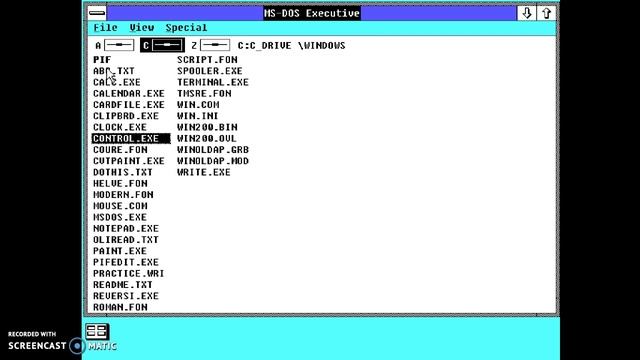Screen dimensions: 640x360
Task: Select TERMINAL.EXE file
Action: [213, 82]
